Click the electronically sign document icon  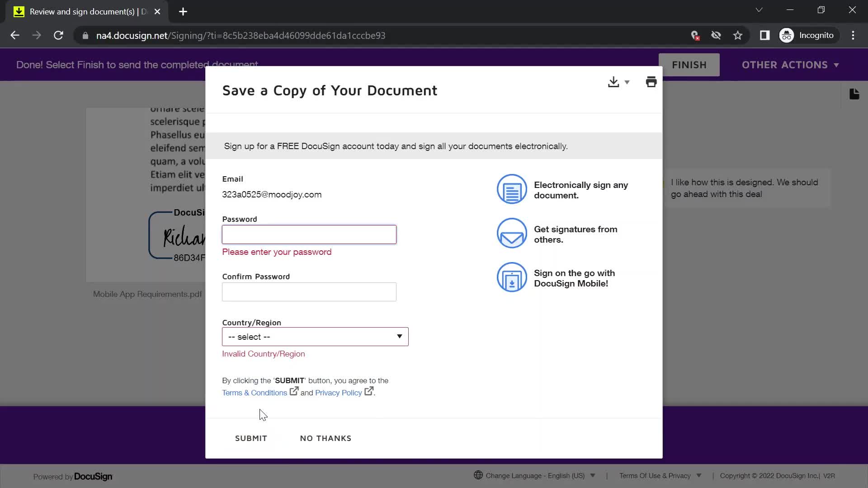[x=511, y=189]
